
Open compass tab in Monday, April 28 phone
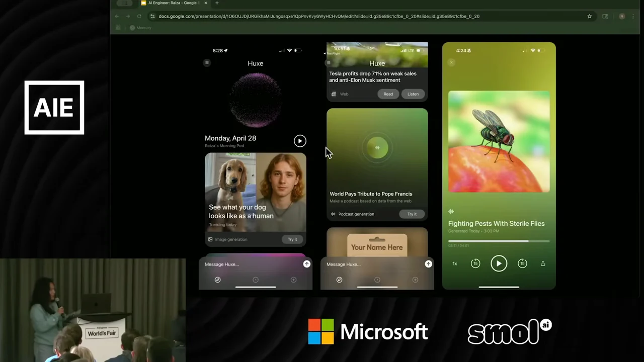point(217,280)
